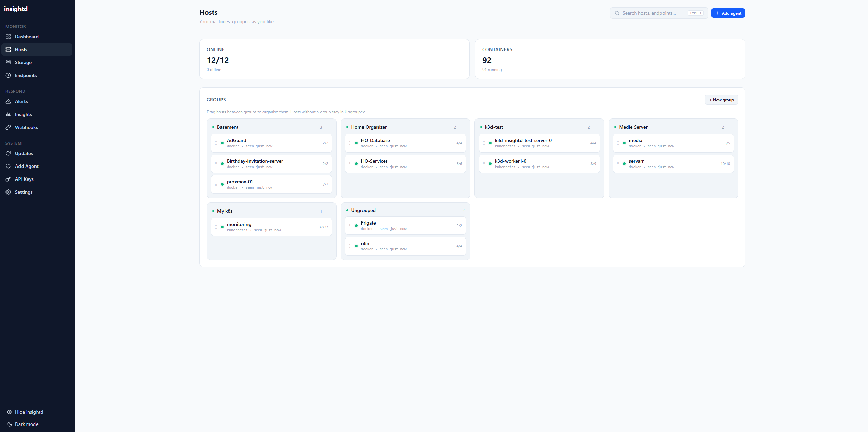868x432 pixels.
Task: Click the Hosts server icon in sidebar
Action: 8,49
